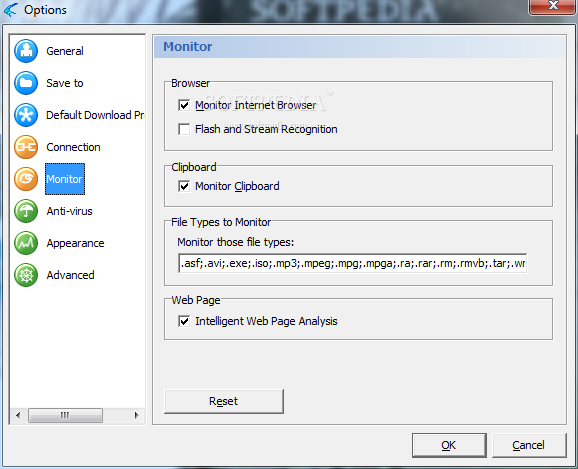This screenshot has width=578, height=469.
Task: Click the Save to folder icon
Action: pos(26,83)
